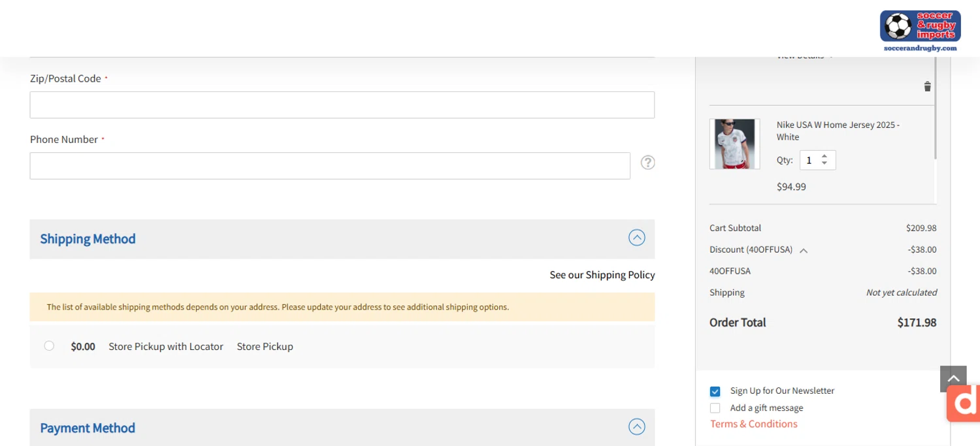Viewport: 980px width, 446px height.
Task: Click the jersey quantity field
Action: coord(817,160)
